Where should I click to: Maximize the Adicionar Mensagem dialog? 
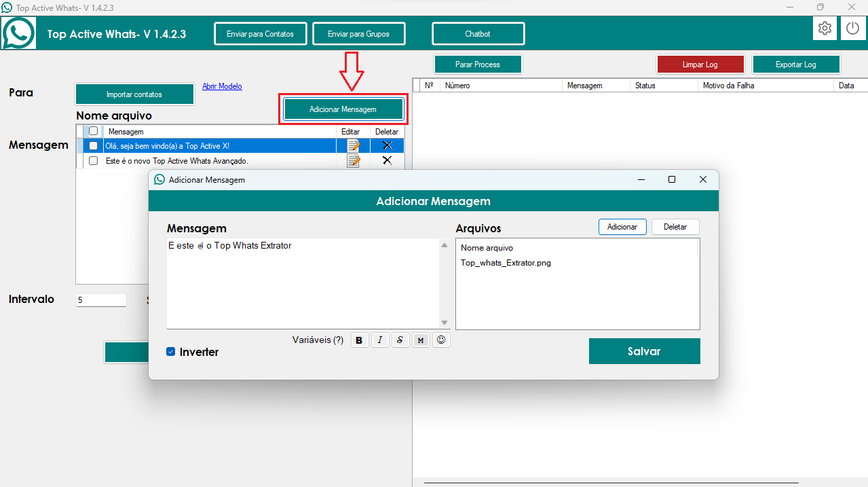click(672, 179)
